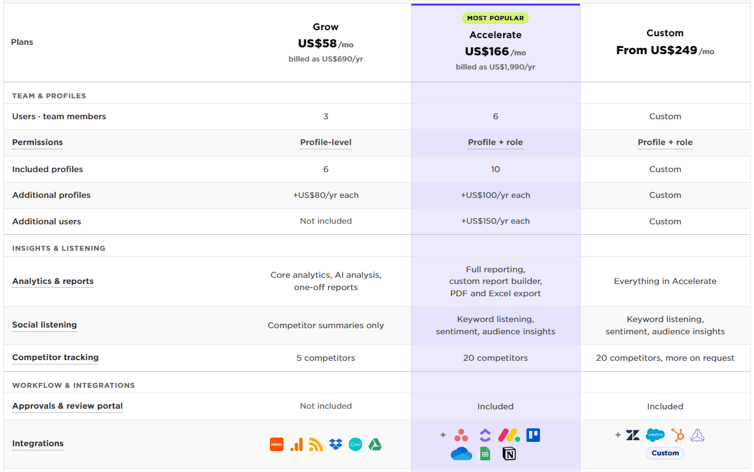Click 'Not included' in Approvals row
754x472 pixels.
[x=326, y=406]
